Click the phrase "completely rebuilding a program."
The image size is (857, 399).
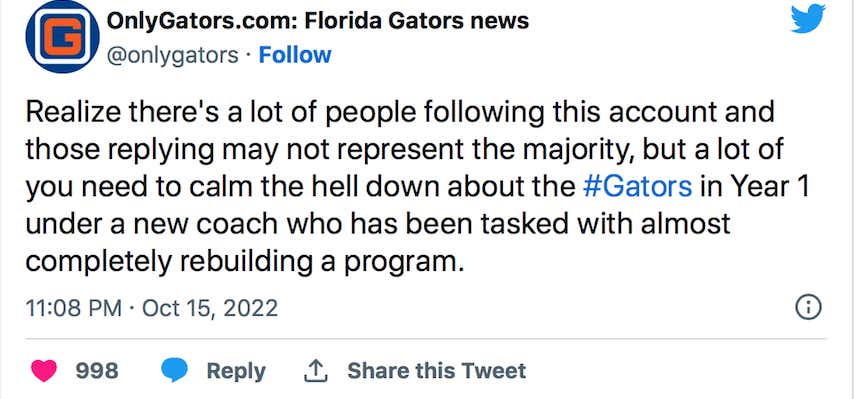pos(244,263)
